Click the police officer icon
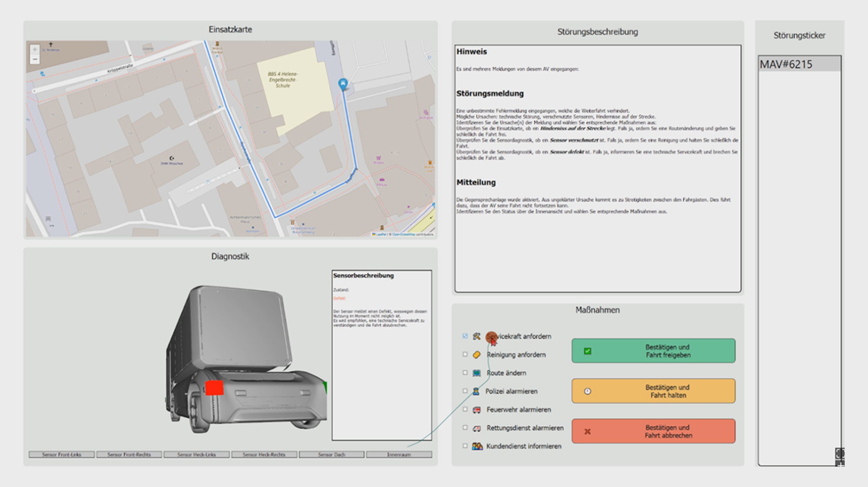This screenshot has height=487, width=868. [476, 391]
